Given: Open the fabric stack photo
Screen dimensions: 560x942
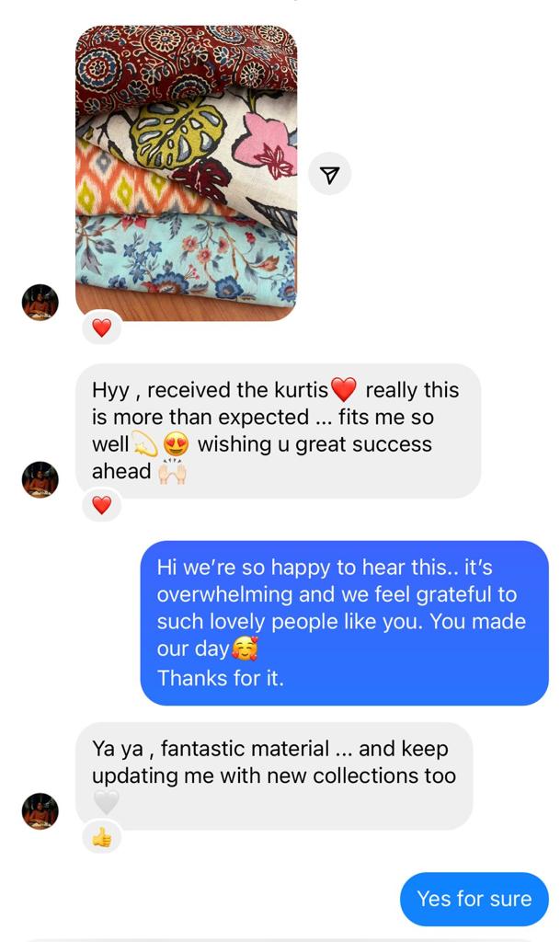Looking at the screenshot, I should pyautogui.click(x=186, y=173).
